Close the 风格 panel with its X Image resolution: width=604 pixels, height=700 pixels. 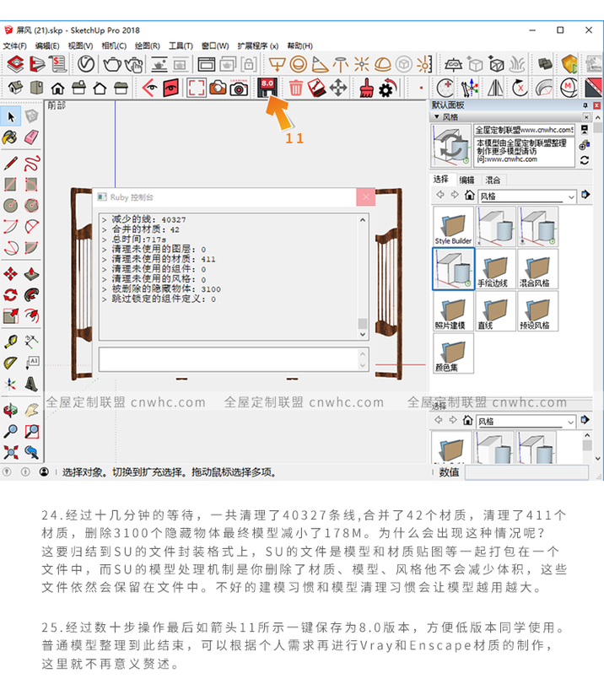coord(586,117)
